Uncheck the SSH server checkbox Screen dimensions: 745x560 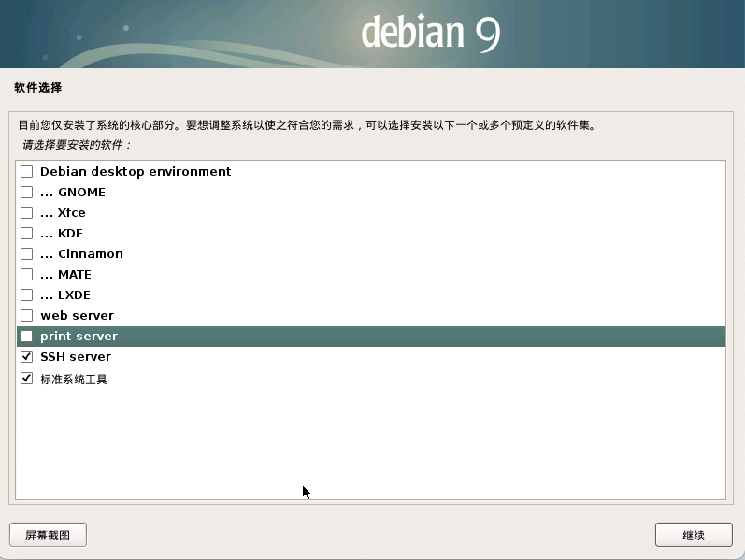26,356
